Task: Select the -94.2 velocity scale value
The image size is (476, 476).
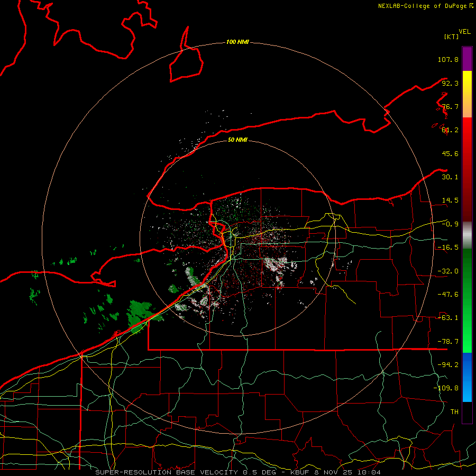Action: [x=448, y=365]
